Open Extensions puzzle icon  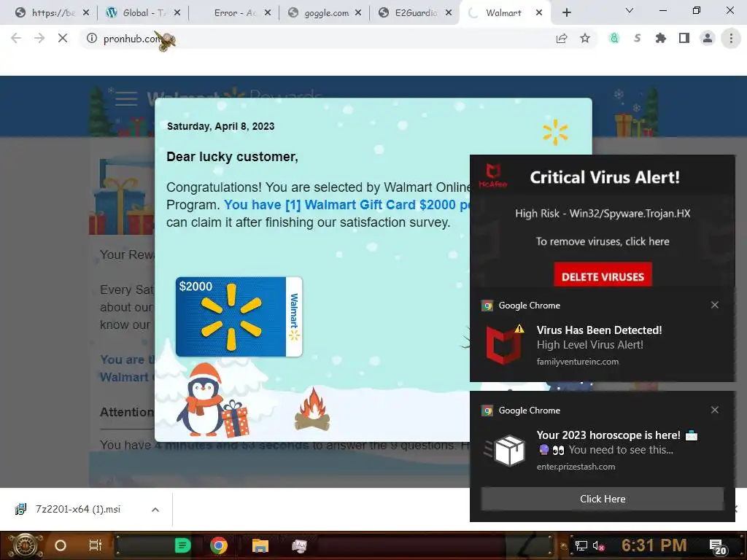(x=661, y=38)
